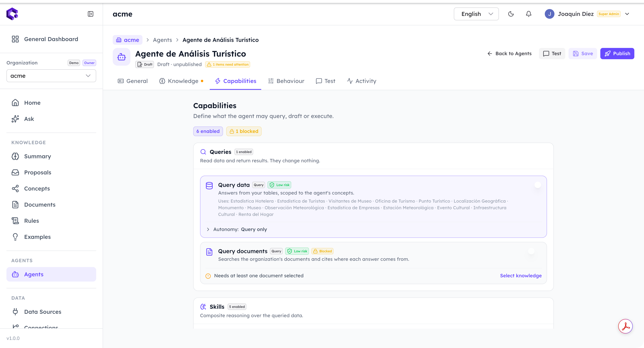The width and height of the screenshot is (644, 348).
Task: Click the purple app logo
Action: pyautogui.click(x=12, y=14)
